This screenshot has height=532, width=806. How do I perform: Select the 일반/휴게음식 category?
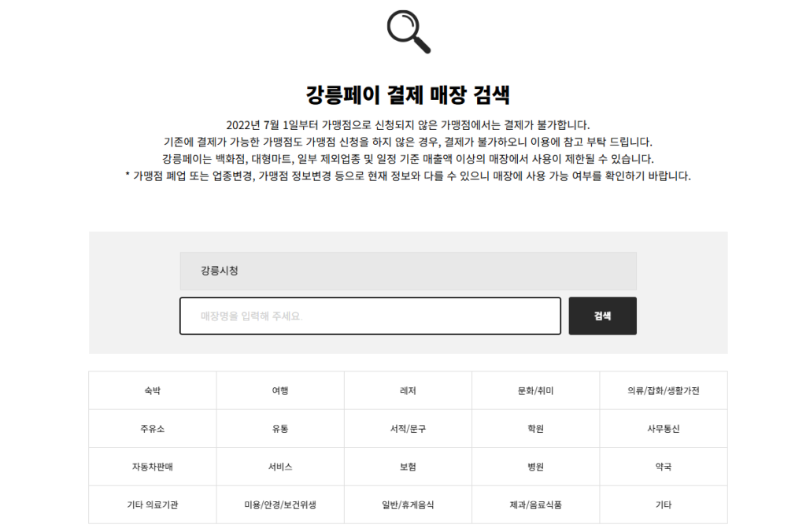pyautogui.click(x=408, y=504)
